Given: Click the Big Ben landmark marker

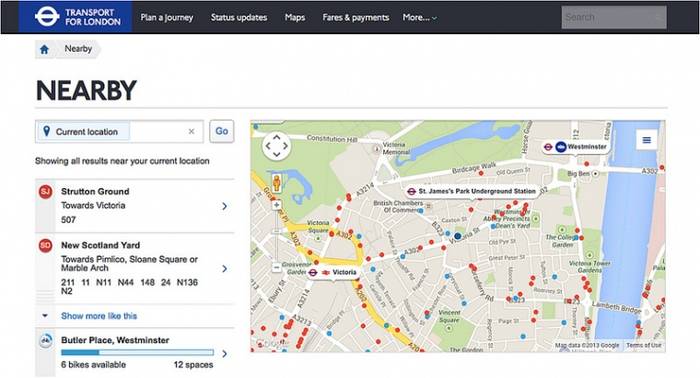Looking at the screenshot, I should pos(595,173).
